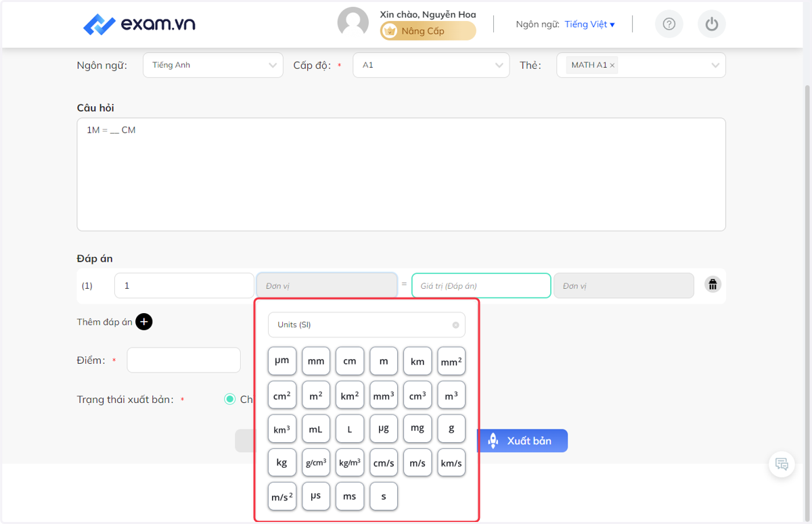This screenshot has width=812, height=524.
Task: Select the s unit
Action: (x=384, y=496)
